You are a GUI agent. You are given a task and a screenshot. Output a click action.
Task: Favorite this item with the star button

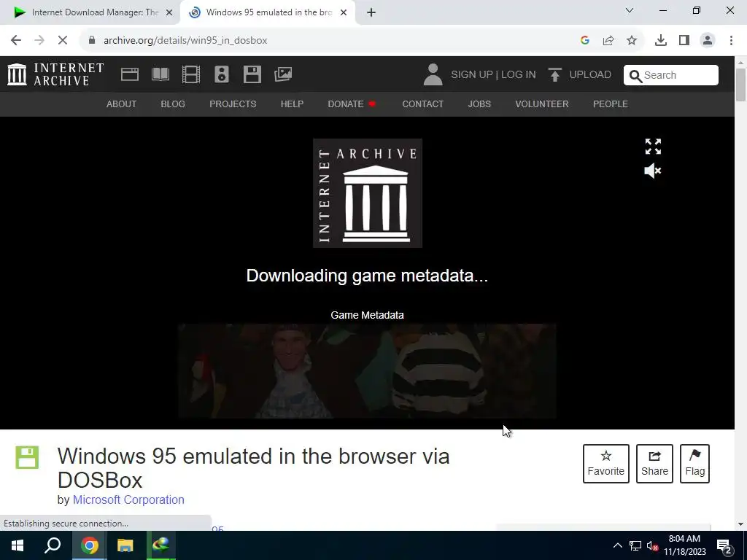pyautogui.click(x=606, y=464)
